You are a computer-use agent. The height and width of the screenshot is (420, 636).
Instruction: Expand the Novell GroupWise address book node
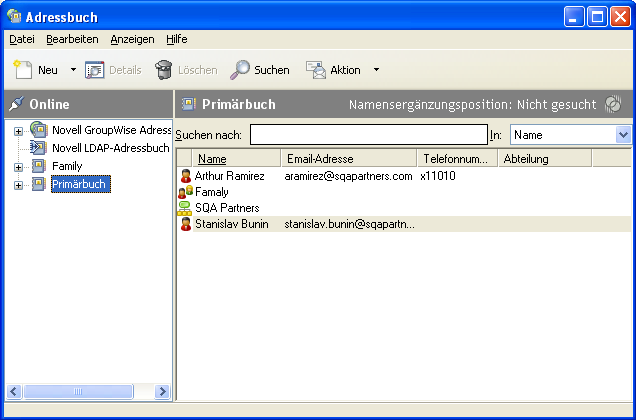[18, 131]
